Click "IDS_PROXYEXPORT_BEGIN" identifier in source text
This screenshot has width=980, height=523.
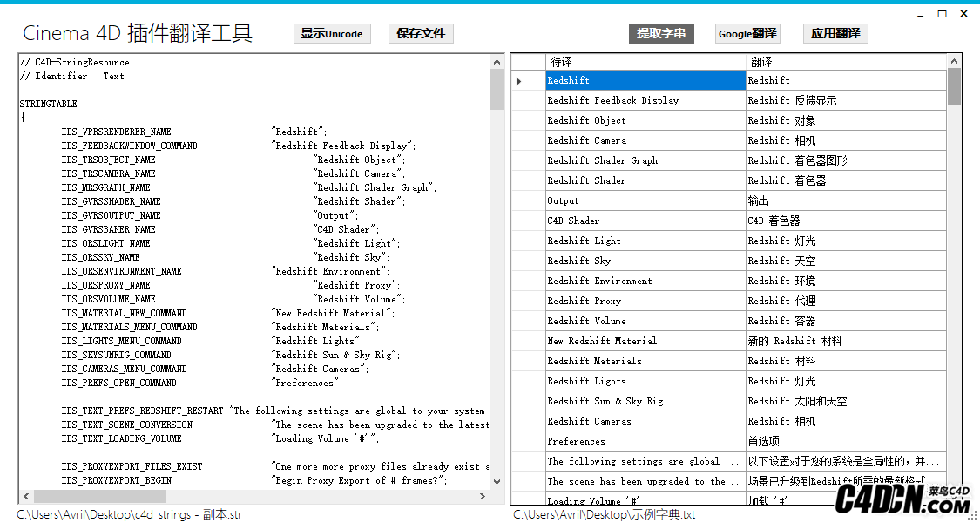(x=116, y=480)
